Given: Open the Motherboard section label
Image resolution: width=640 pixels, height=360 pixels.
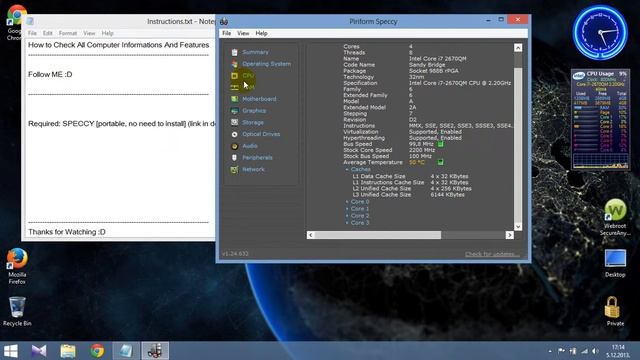Looking at the screenshot, I should [x=259, y=99].
